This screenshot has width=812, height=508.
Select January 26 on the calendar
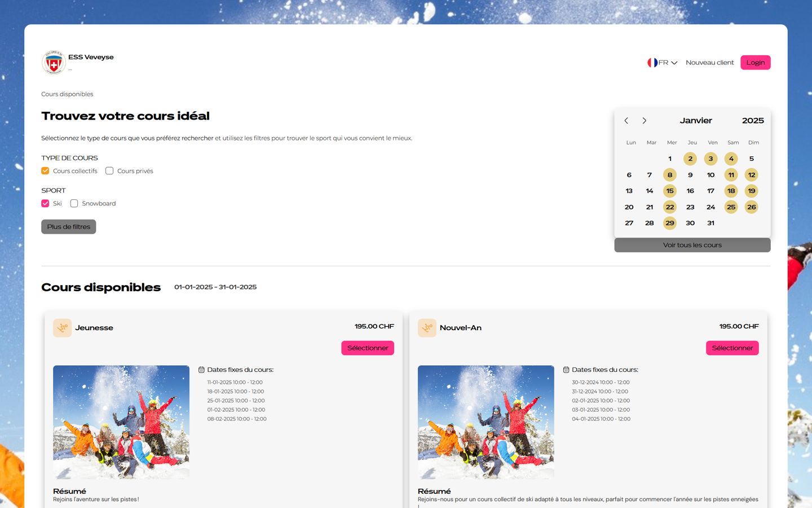click(752, 207)
